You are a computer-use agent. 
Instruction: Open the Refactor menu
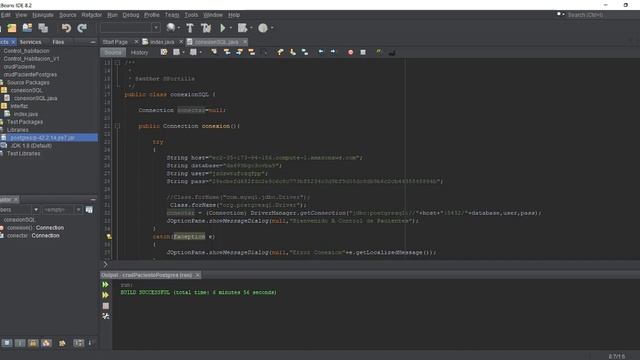click(91, 15)
